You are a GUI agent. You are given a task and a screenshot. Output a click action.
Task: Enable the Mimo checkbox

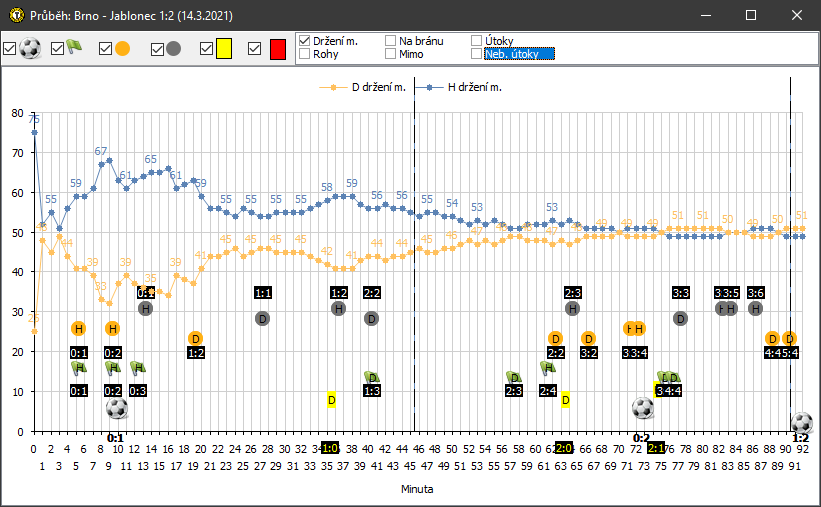click(391, 54)
